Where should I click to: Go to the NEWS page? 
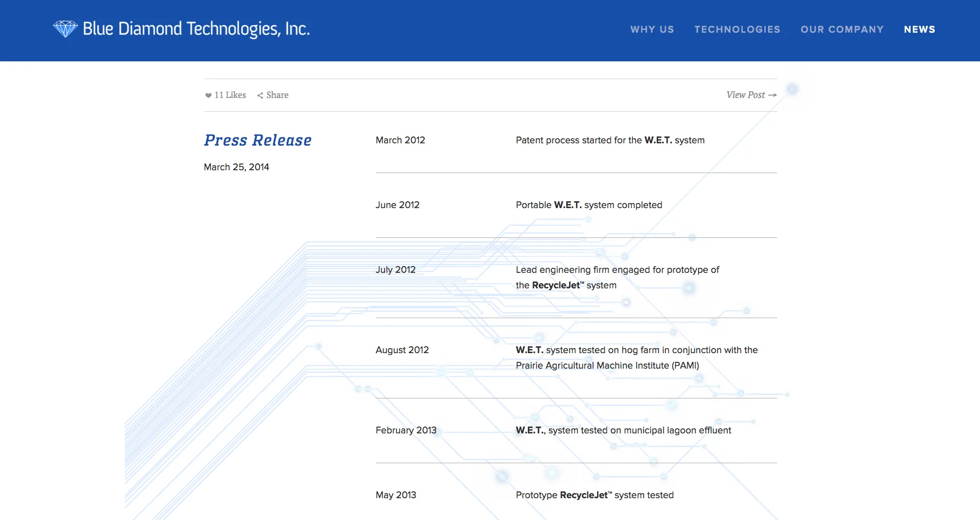pyautogui.click(x=919, y=29)
